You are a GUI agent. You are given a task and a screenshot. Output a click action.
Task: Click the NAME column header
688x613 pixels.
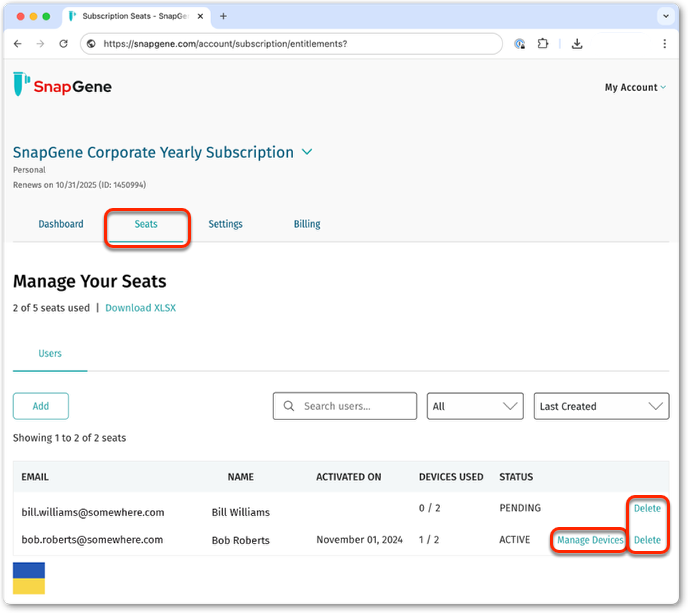(x=240, y=477)
